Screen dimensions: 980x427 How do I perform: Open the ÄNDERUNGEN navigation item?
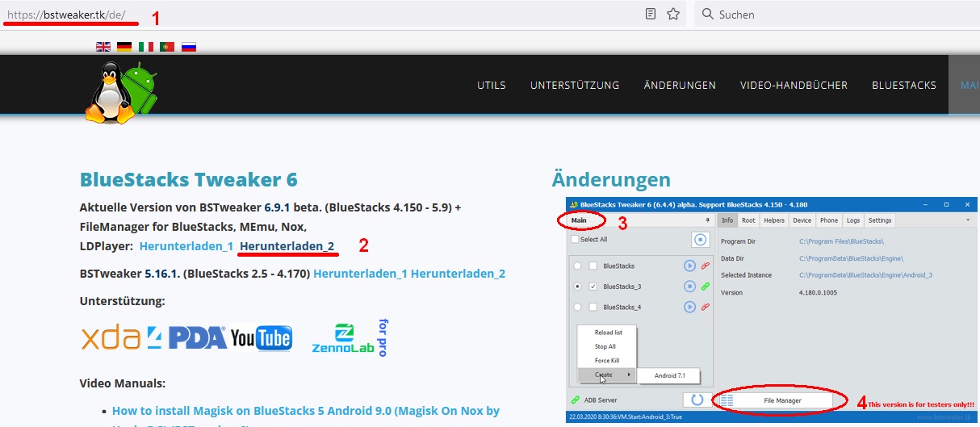tap(680, 85)
